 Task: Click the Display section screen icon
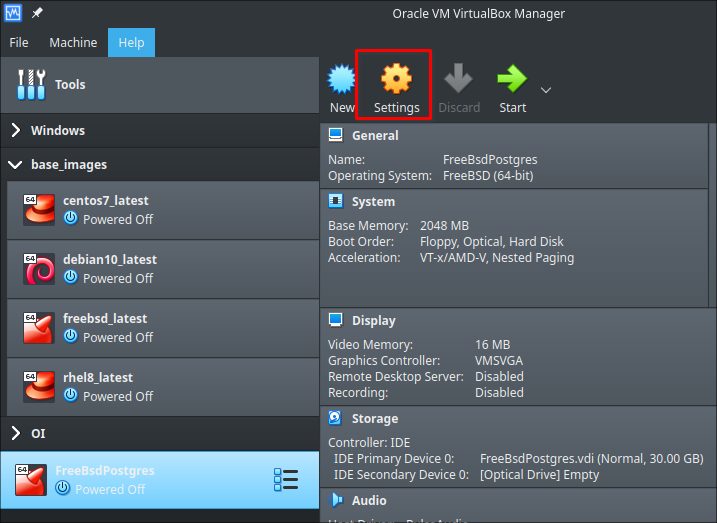(336, 320)
